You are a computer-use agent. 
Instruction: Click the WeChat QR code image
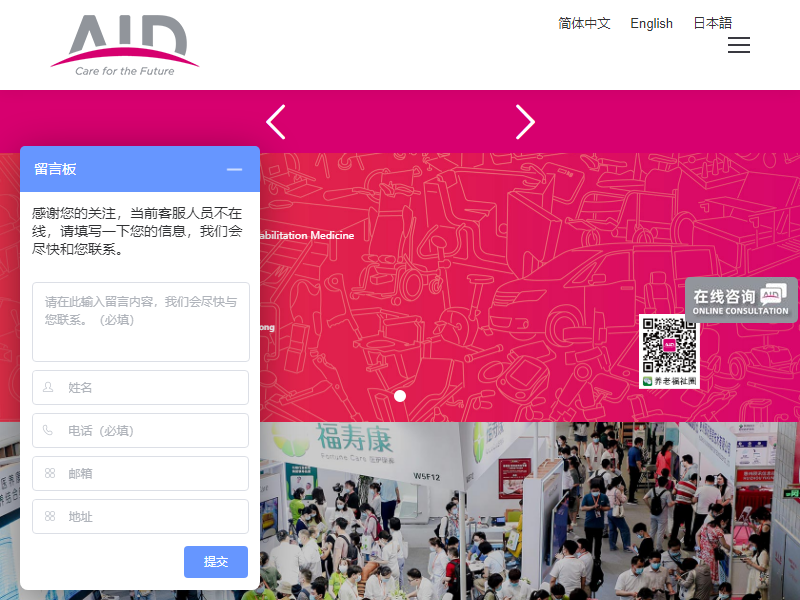[x=669, y=351]
